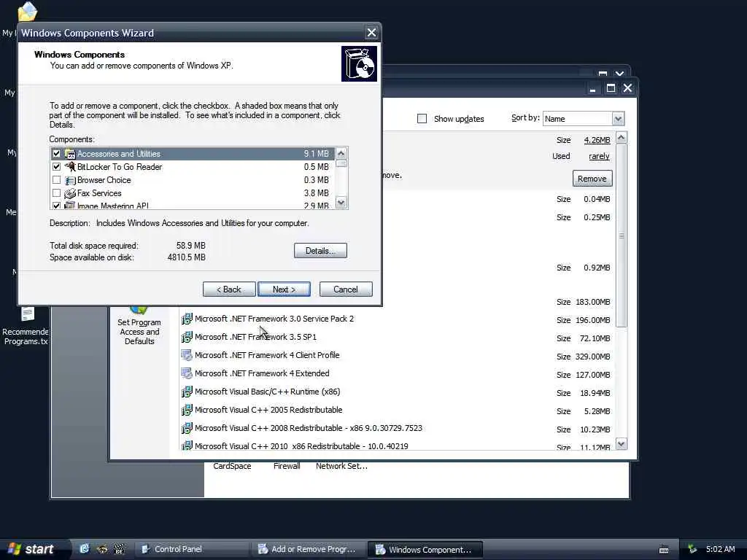Click the components list scroll-up arrow
Viewport: 747px width, 560px height.
click(341, 153)
